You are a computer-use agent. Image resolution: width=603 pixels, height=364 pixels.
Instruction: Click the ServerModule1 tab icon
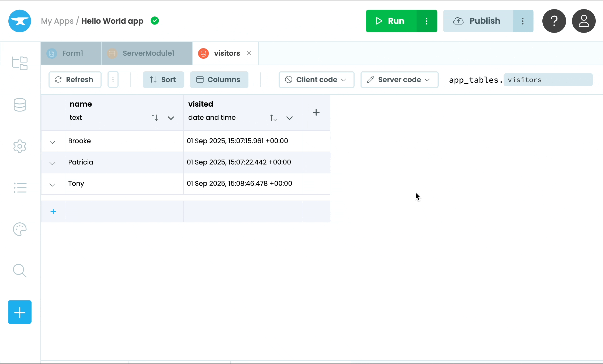(x=112, y=53)
